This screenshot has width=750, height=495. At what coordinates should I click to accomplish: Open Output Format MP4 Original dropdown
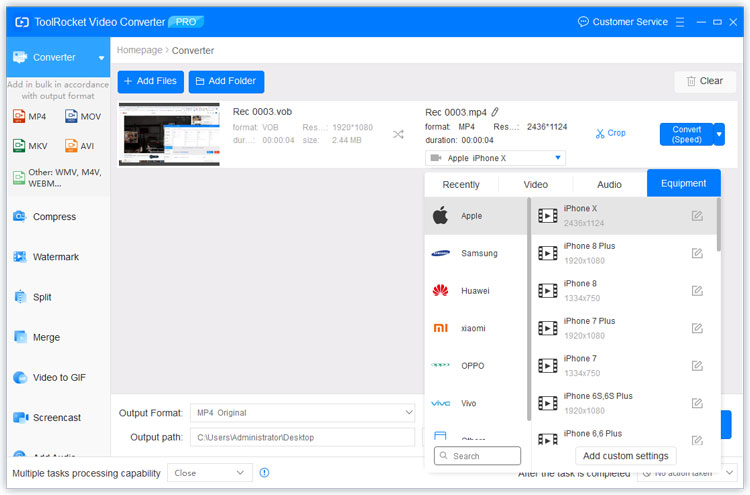tap(302, 413)
